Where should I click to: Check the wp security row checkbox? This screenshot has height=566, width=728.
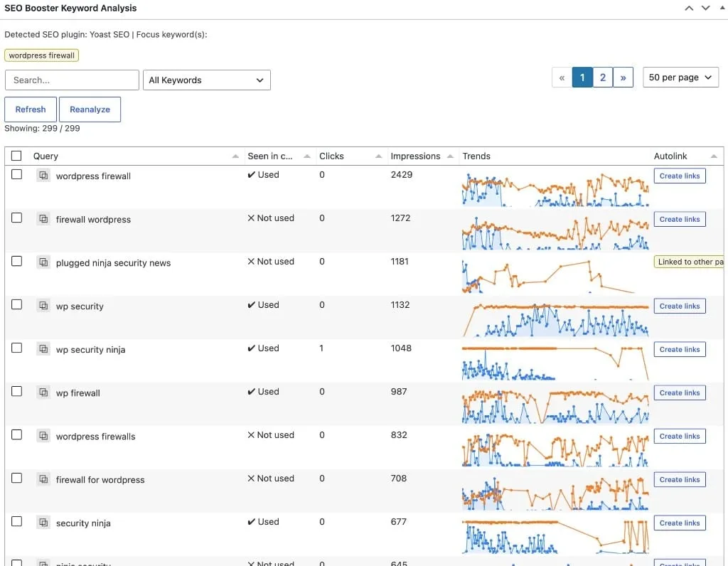[x=17, y=304]
